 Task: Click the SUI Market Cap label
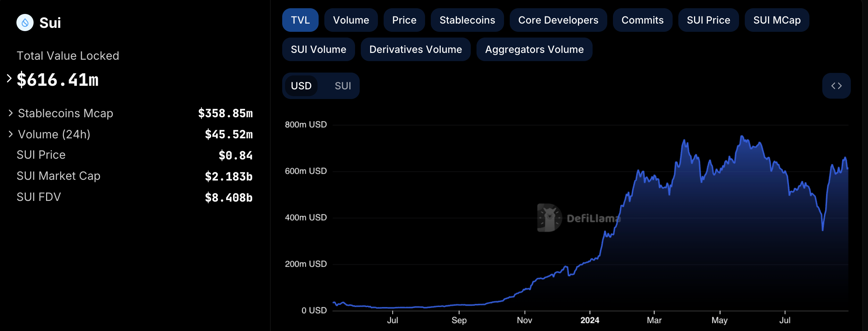point(58,176)
